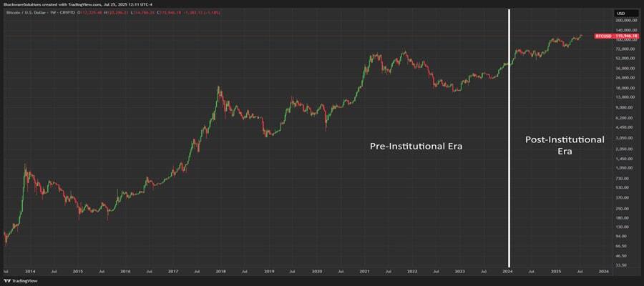Click the 36,000.00 price axis label
Image resolution: width=644 pixels, height=286 pixels.
(626, 68)
